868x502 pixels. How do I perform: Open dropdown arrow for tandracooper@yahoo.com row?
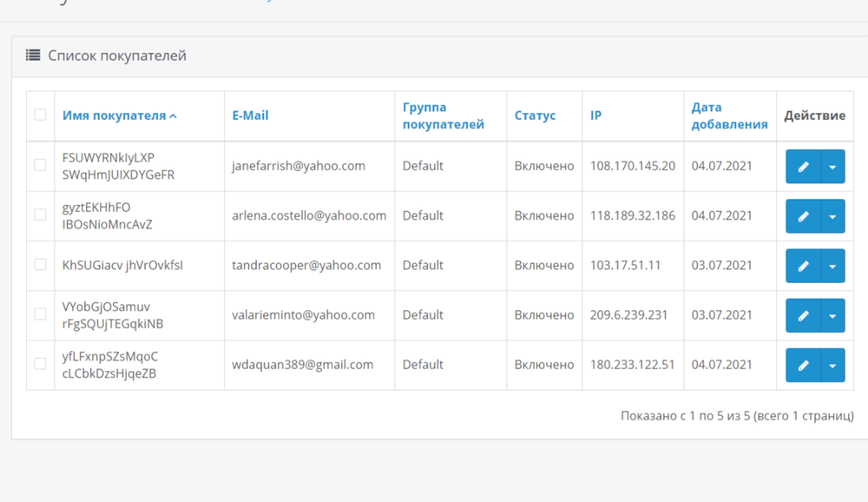click(832, 266)
